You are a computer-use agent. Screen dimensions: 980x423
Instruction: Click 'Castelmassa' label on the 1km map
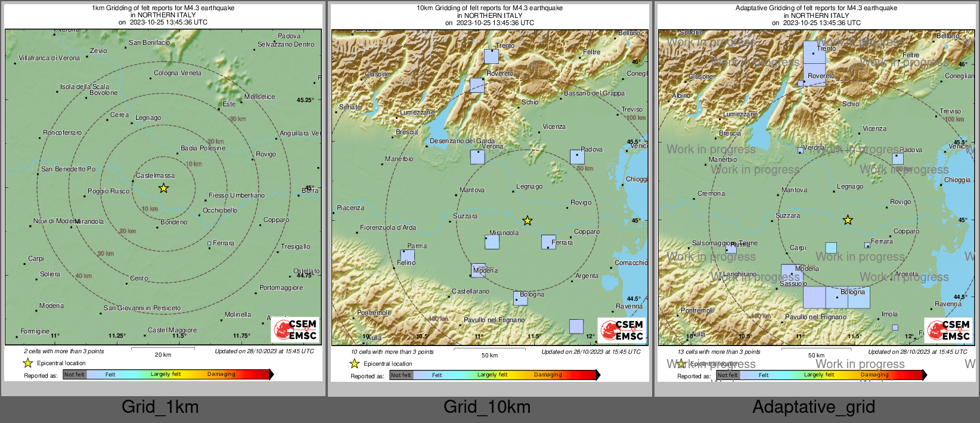click(155, 175)
